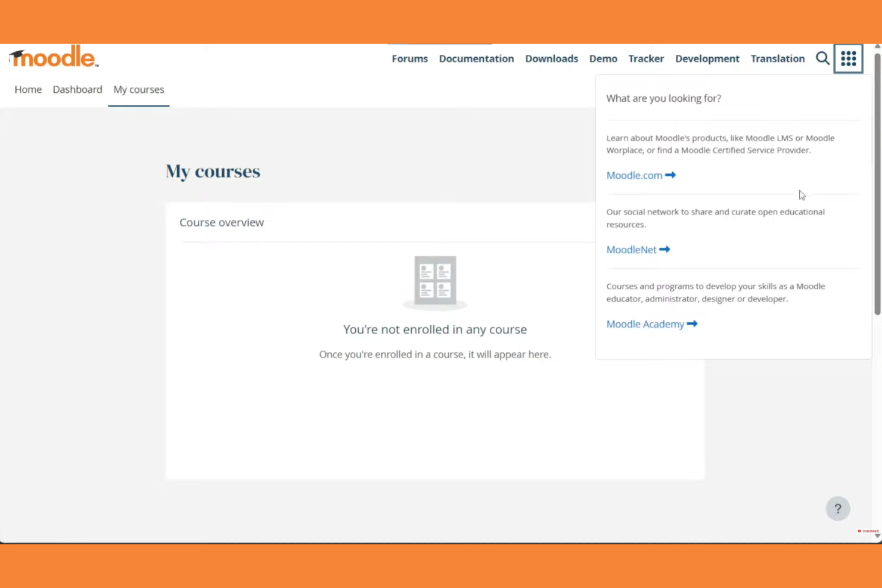Screen dimensions: 882x588
Task: Click the arrow icon beside Moodle.com
Action: tap(670, 175)
